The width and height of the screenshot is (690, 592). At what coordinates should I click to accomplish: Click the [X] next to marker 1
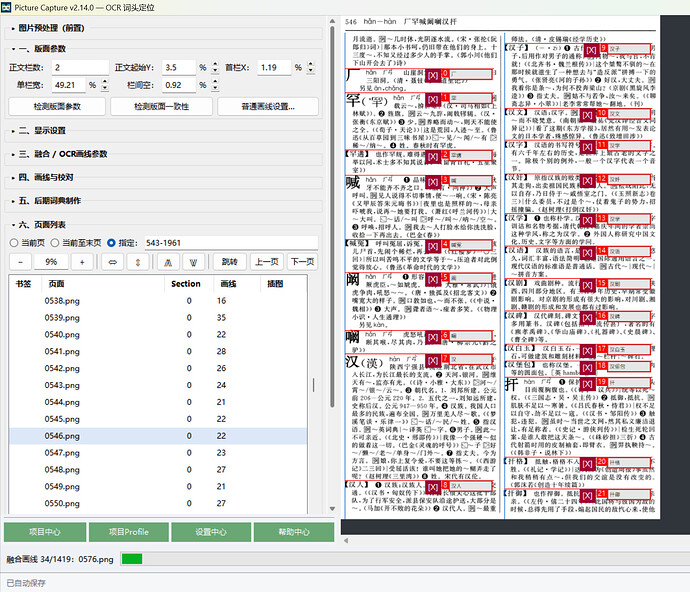click(433, 100)
